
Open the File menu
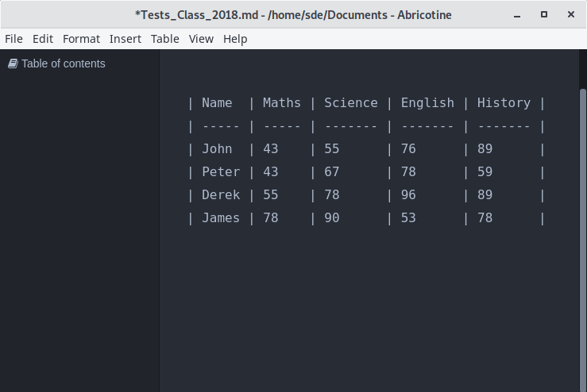14,39
